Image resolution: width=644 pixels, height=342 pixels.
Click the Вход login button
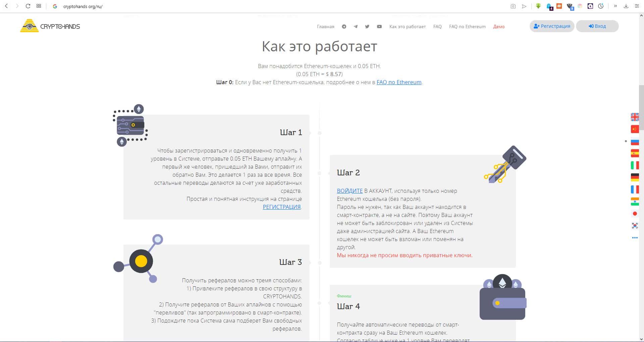coord(597,26)
